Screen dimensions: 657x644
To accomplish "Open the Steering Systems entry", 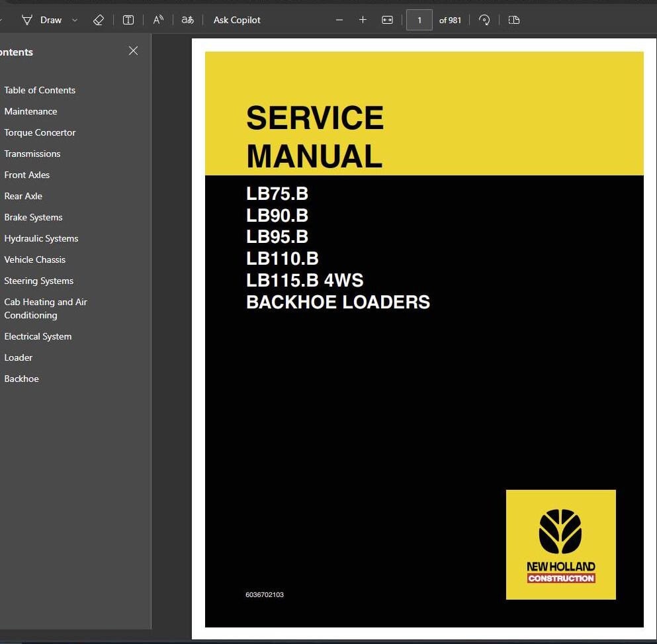I will 38,281.
